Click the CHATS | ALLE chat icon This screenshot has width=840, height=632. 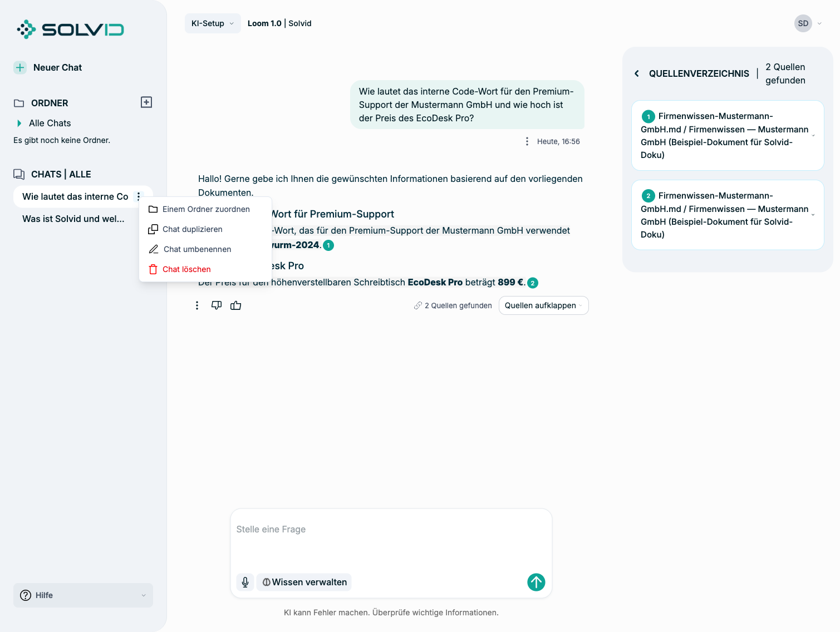19,174
